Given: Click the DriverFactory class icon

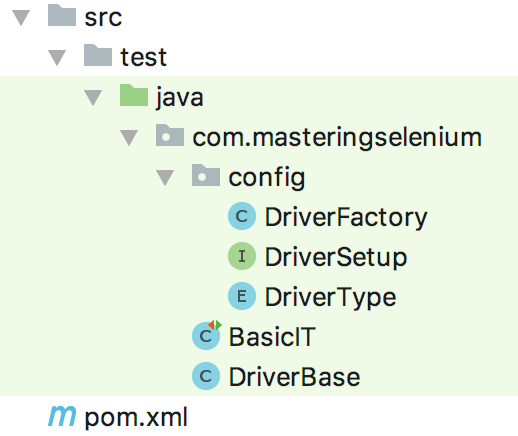Looking at the screenshot, I should tap(242, 216).
